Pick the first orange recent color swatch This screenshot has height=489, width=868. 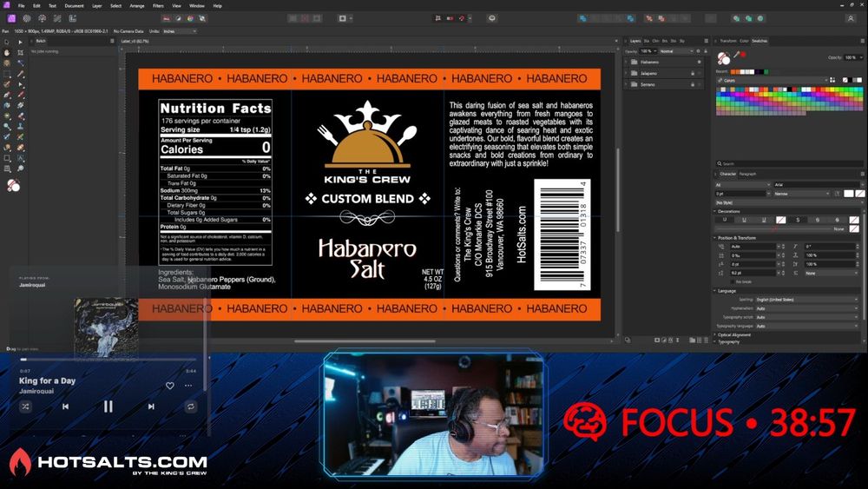733,72
